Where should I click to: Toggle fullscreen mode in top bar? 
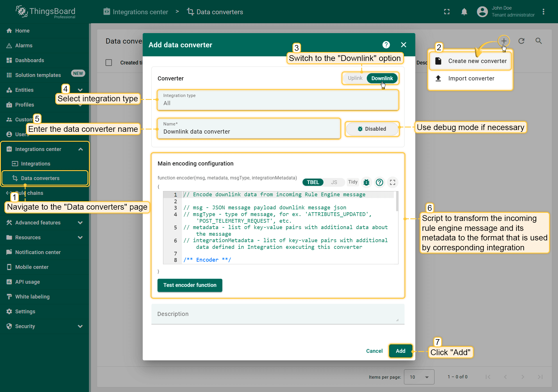tap(447, 12)
